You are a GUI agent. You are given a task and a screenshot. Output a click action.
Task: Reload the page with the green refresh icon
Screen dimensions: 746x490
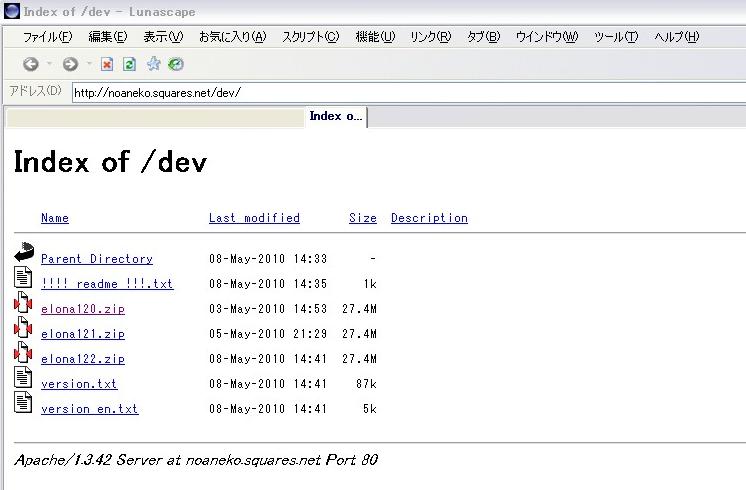(x=129, y=64)
